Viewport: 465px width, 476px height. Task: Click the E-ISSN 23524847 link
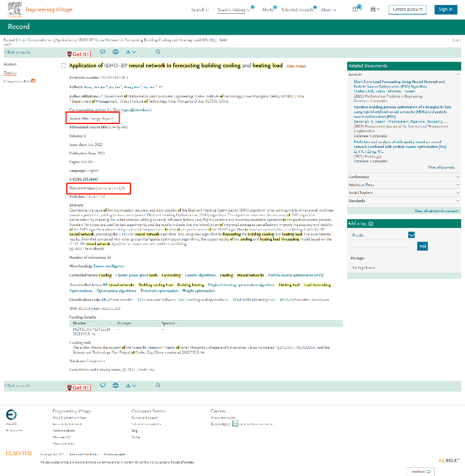click(90, 179)
